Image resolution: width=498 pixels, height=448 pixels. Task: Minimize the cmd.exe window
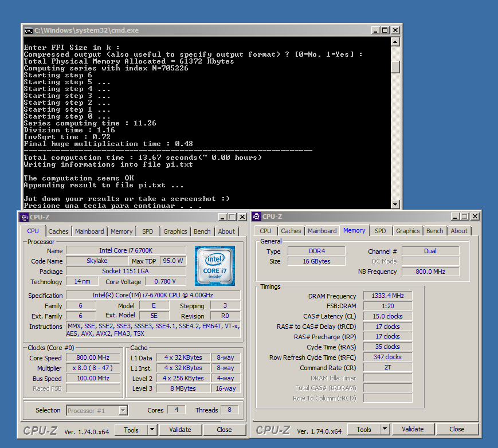376,30
